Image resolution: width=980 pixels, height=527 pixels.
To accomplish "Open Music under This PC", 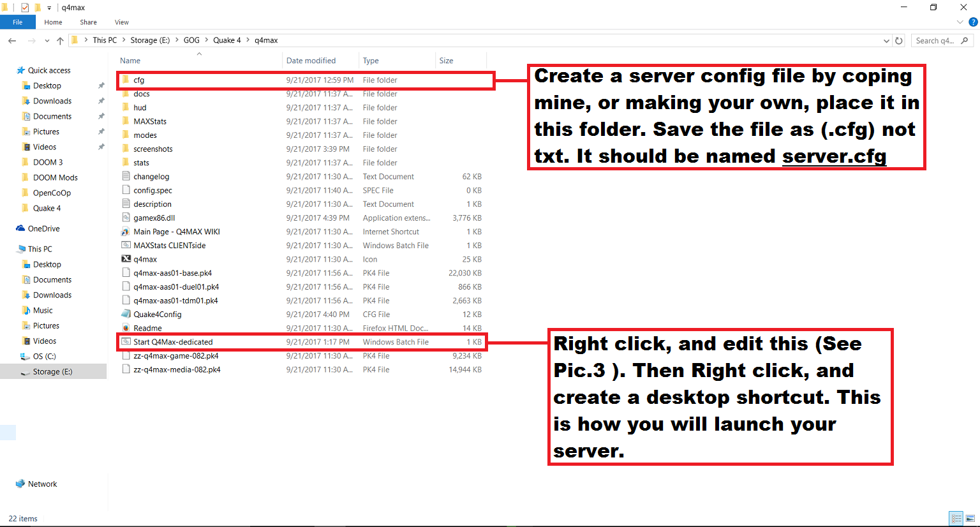I will (43, 310).
